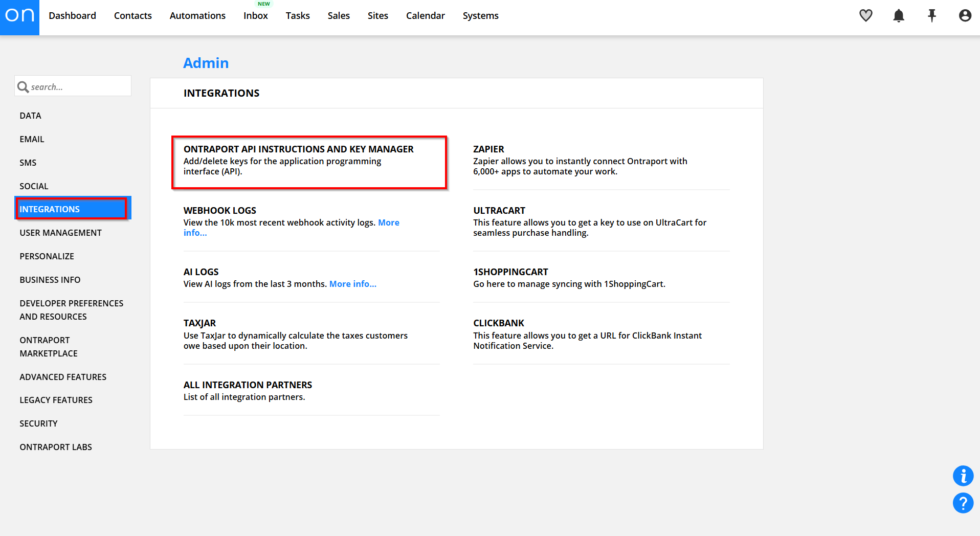Open the Security section in sidebar

click(x=38, y=423)
